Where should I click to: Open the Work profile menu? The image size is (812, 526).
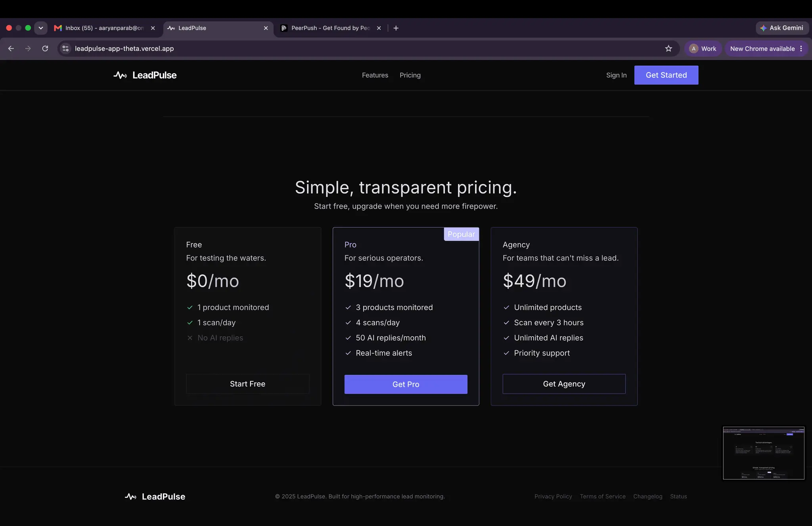pos(703,48)
